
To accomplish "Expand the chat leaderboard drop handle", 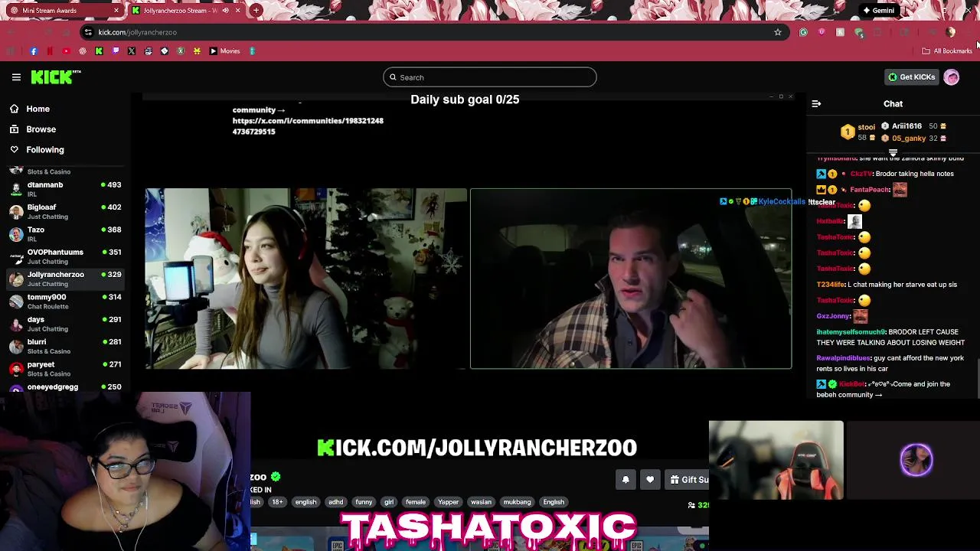I will pos(893,153).
